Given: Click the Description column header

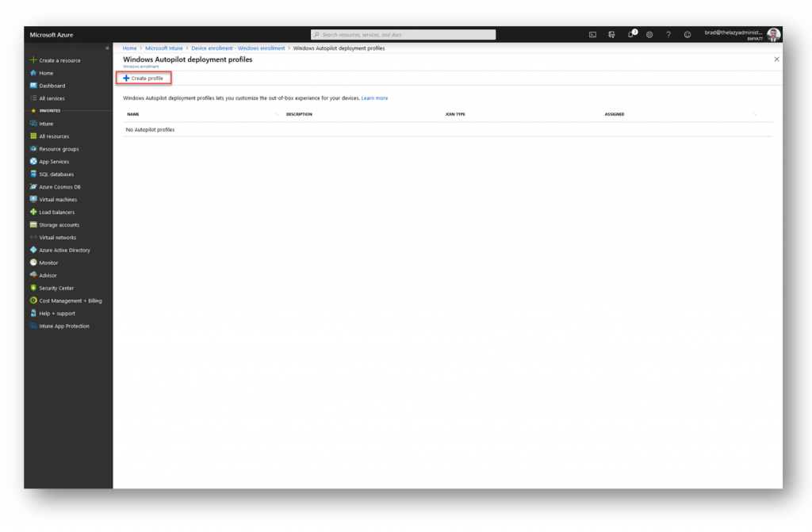Looking at the screenshot, I should pos(299,114).
